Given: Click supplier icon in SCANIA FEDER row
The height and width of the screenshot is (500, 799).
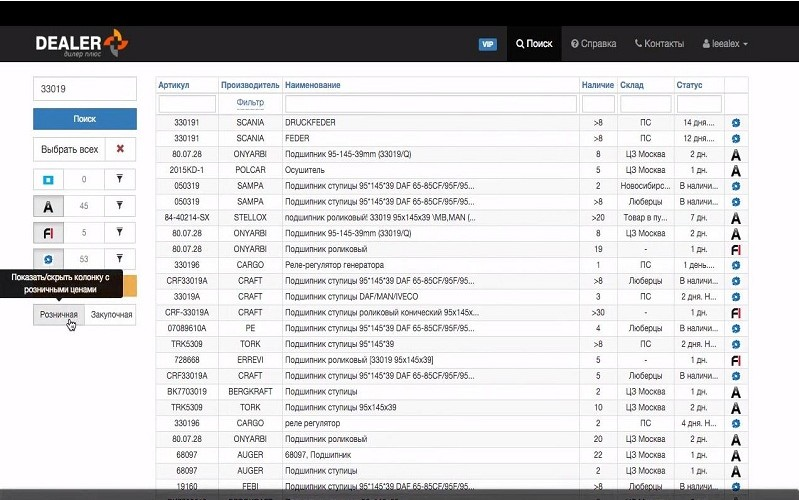Looking at the screenshot, I should (736, 139).
